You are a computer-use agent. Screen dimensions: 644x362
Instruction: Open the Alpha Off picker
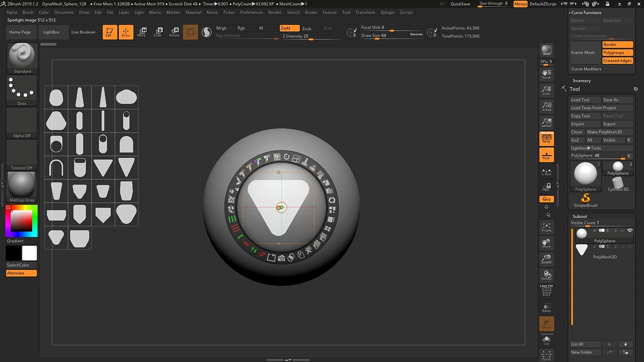22,123
